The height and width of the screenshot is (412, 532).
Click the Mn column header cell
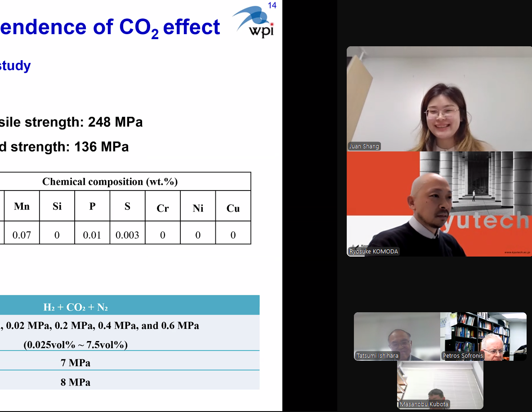pos(22,206)
